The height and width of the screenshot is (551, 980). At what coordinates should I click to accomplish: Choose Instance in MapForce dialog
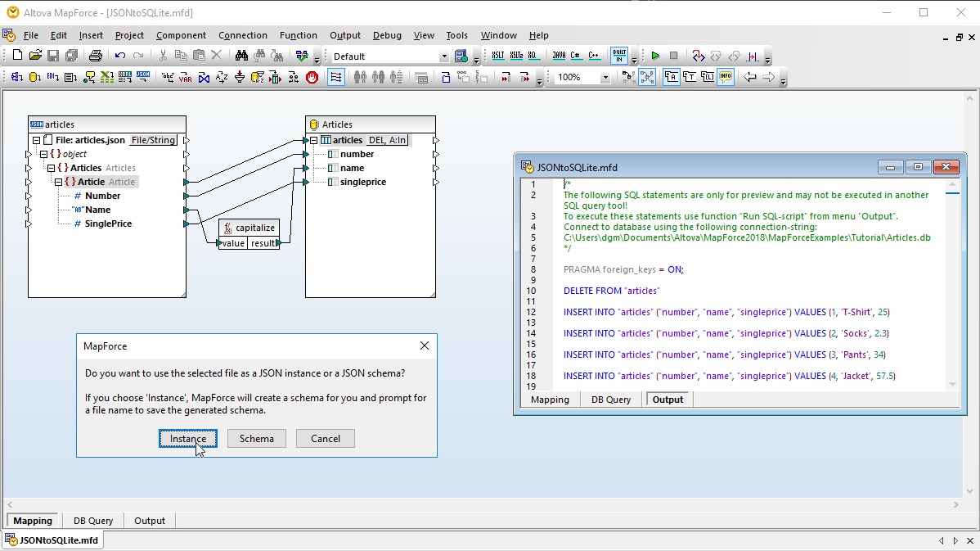[188, 438]
